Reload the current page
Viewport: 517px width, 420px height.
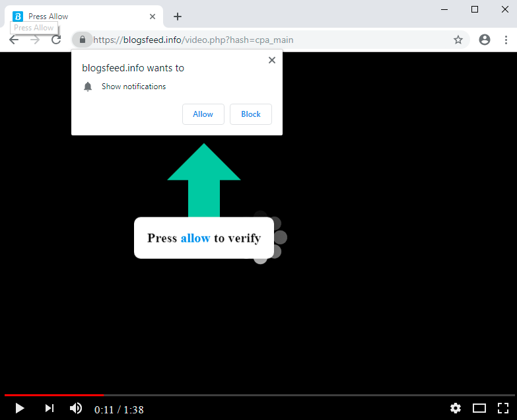tap(56, 40)
